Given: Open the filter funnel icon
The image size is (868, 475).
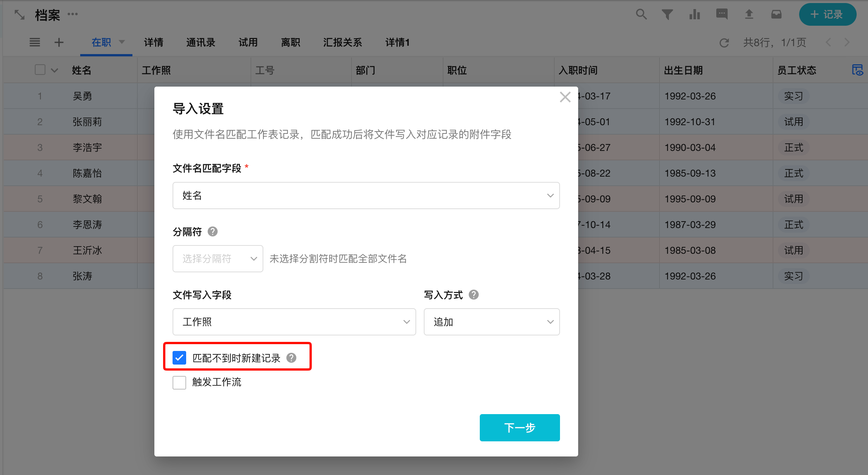Looking at the screenshot, I should pos(667,14).
